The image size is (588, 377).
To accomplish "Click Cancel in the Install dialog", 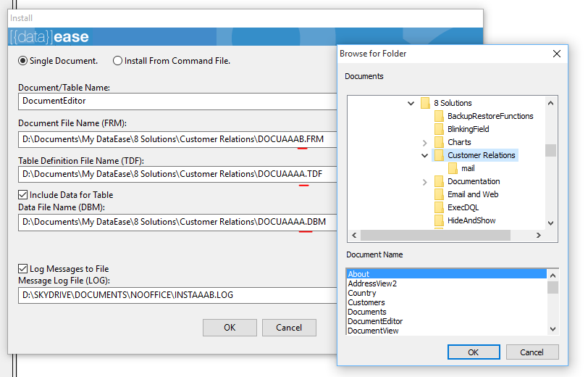I will 289,328.
